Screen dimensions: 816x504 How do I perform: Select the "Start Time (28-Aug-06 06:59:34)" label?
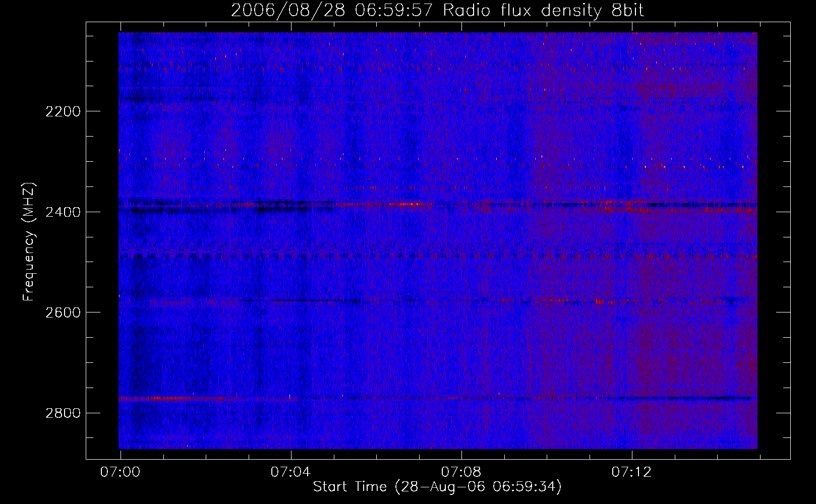[x=438, y=487]
